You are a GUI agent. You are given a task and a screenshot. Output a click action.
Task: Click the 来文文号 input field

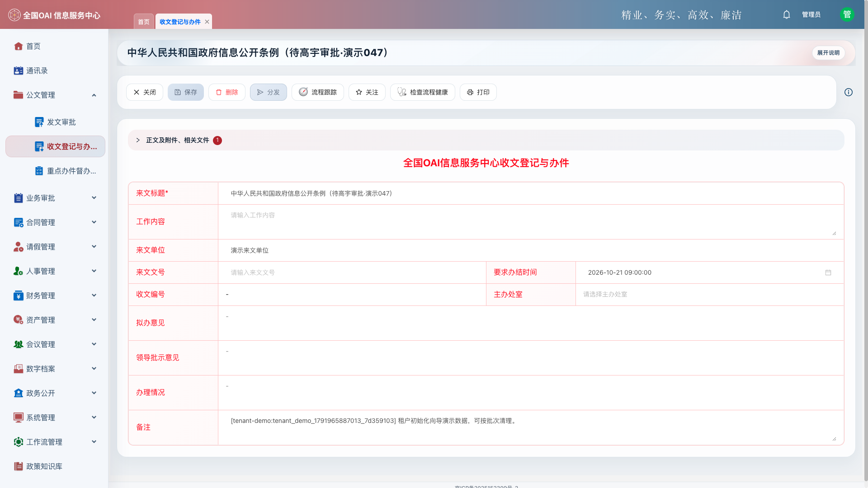click(x=352, y=272)
